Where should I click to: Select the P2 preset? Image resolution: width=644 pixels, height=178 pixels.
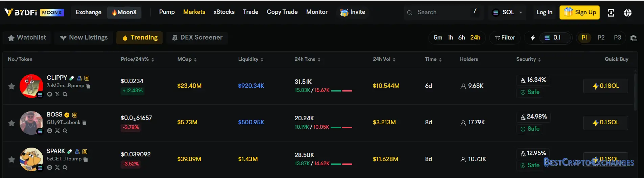(x=601, y=37)
